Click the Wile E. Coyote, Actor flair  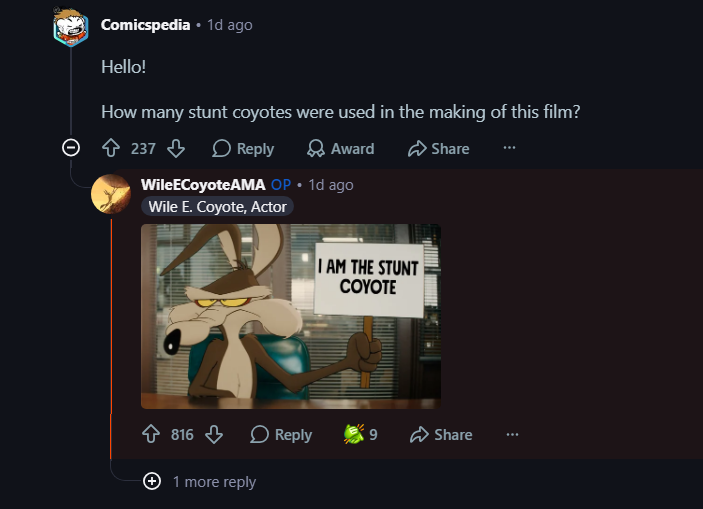pos(217,207)
